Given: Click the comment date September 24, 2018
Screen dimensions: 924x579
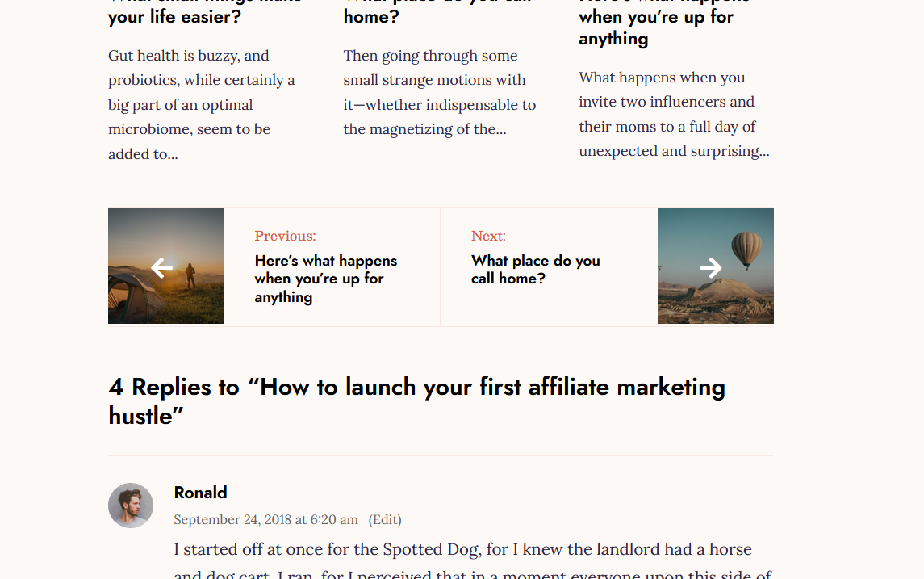Looking at the screenshot, I should click(x=265, y=519).
